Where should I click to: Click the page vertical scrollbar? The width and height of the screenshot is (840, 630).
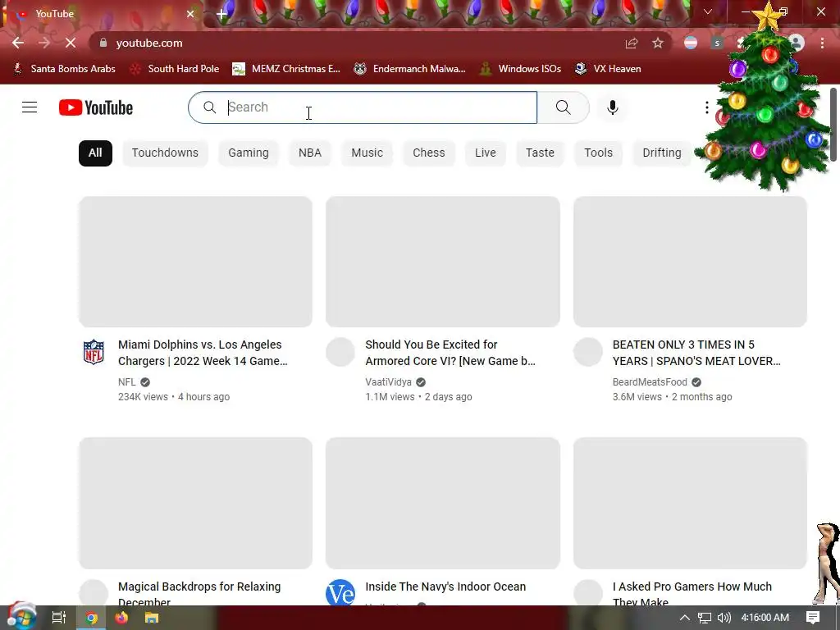click(833, 124)
